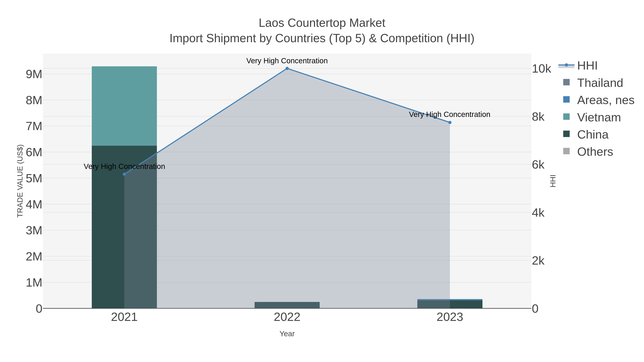644x362 pixels.
Task: Click the 2023 import bar
Action: (450, 304)
